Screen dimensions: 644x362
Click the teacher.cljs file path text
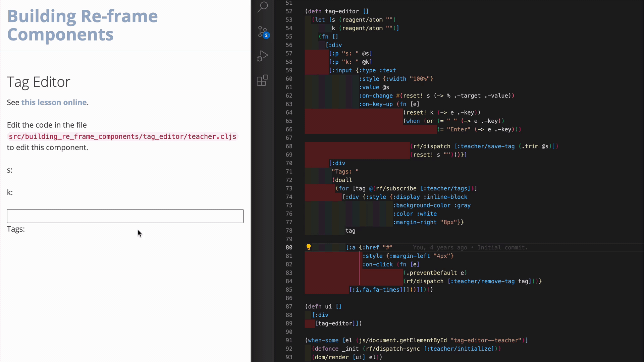point(122,137)
